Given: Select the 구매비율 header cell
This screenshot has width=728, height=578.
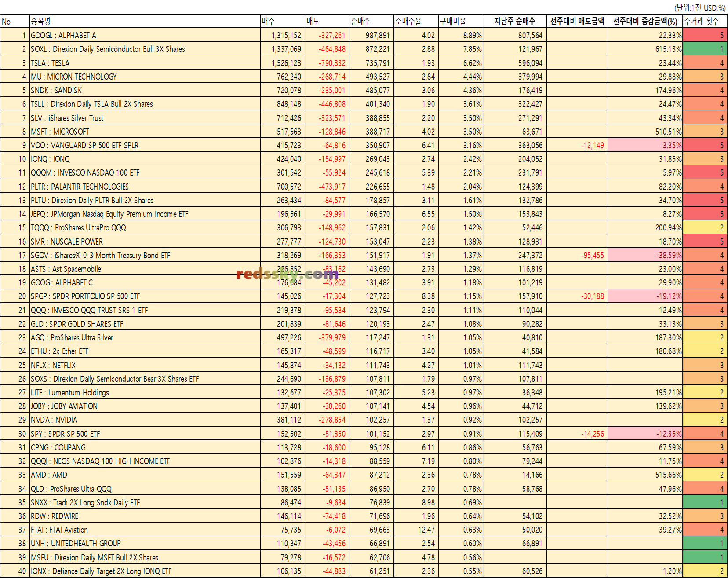Looking at the screenshot, I should tap(461, 21).
